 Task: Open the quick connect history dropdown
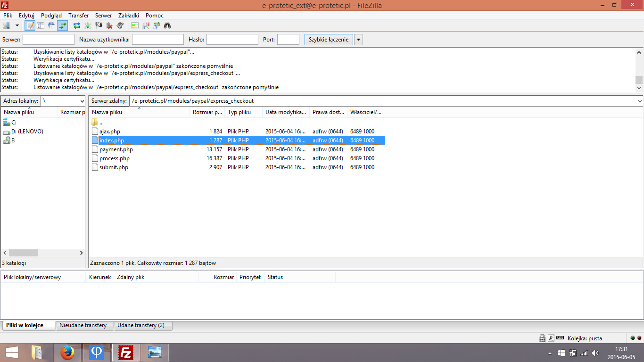click(x=358, y=40)
